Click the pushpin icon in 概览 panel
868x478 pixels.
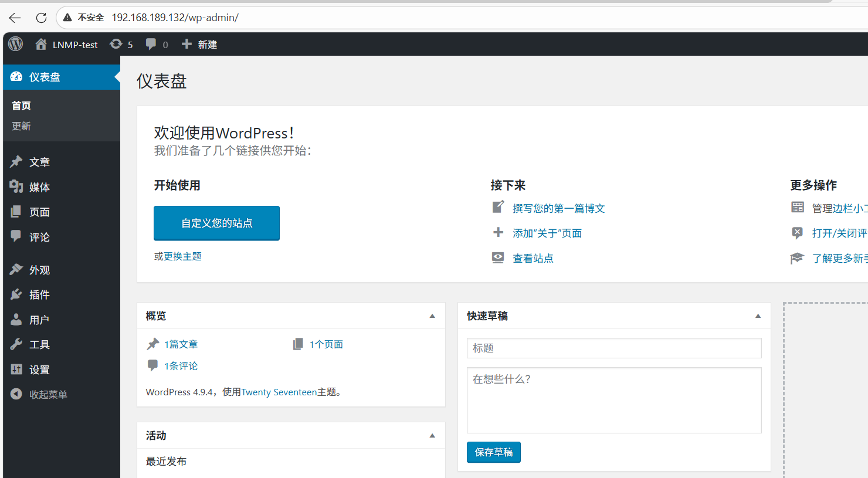(x=152, y=344)
